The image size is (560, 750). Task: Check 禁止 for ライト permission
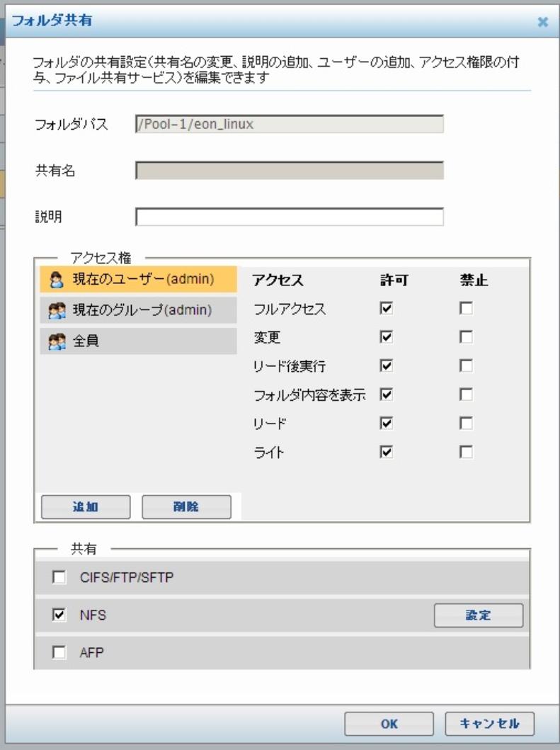pos(467,452)
